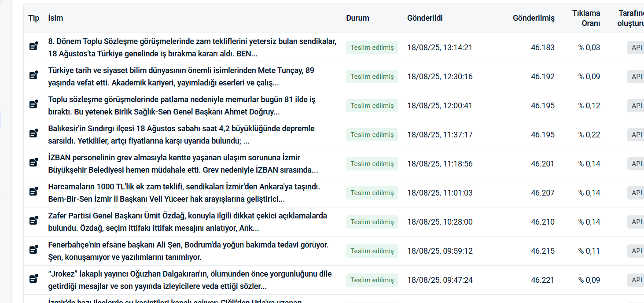Sort by the Gönderildi column header
This screenshot has width=644, height=303.
coord(424,18)
